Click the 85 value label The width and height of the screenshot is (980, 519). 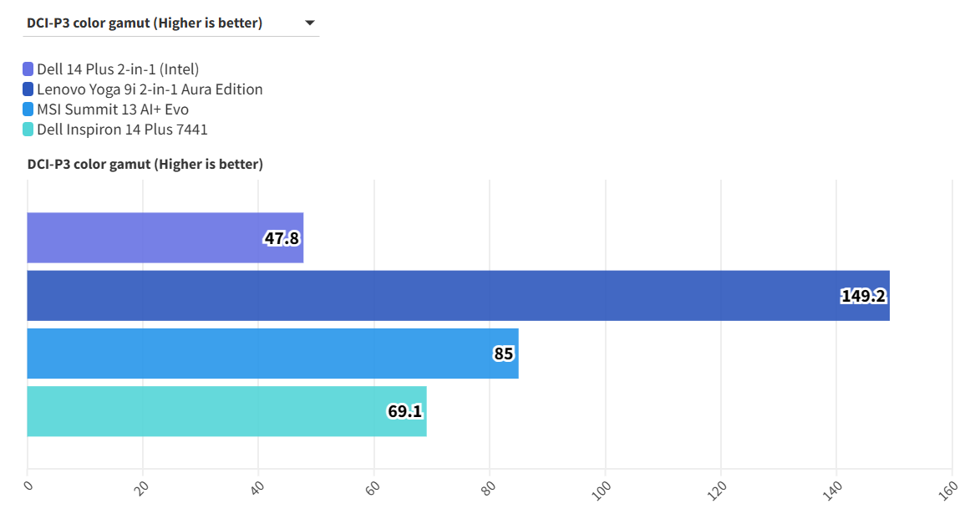503,354
